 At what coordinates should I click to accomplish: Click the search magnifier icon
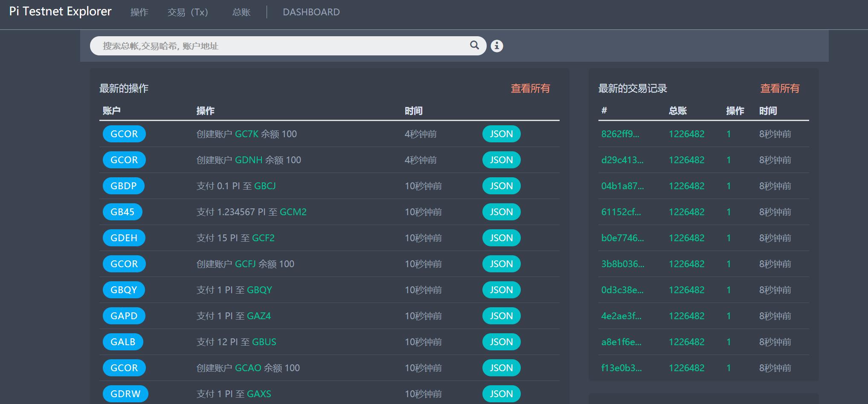474,45
